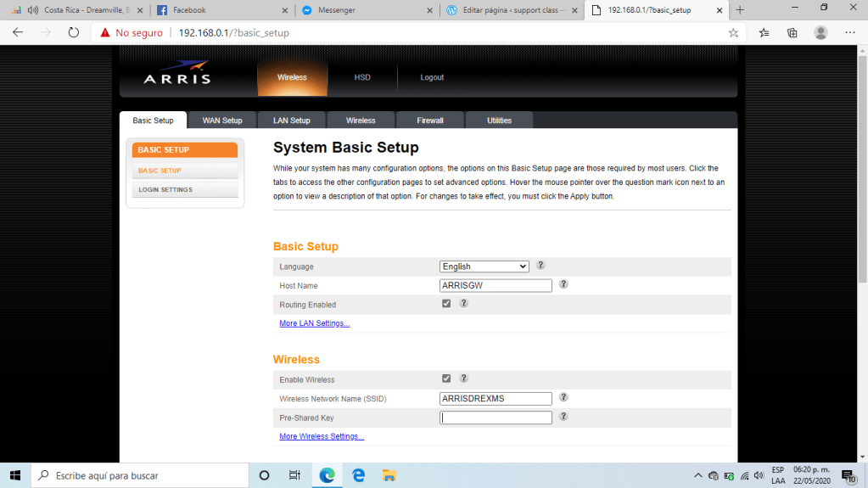The width and height of the screenshot is (868, 488).
Task: Switch to the WAN Setup tab
Action: (222, 121)
